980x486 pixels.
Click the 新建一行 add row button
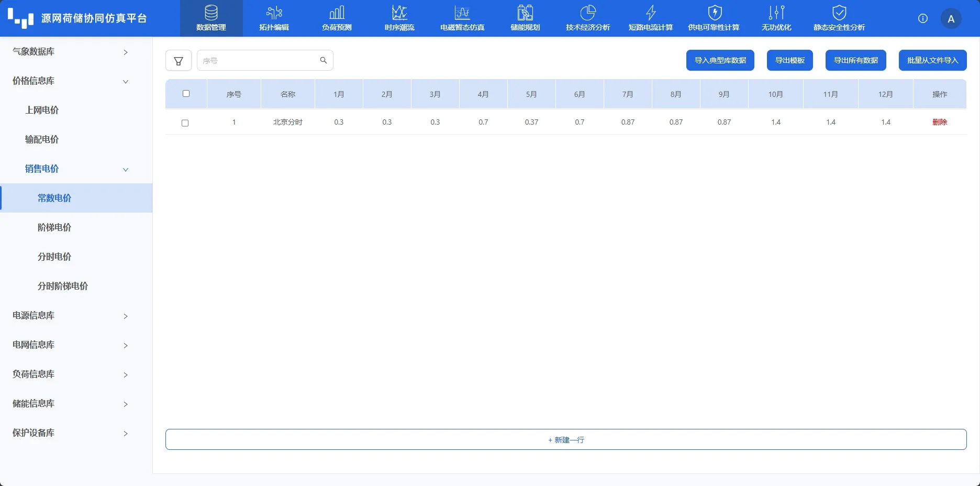click(566, 439)
